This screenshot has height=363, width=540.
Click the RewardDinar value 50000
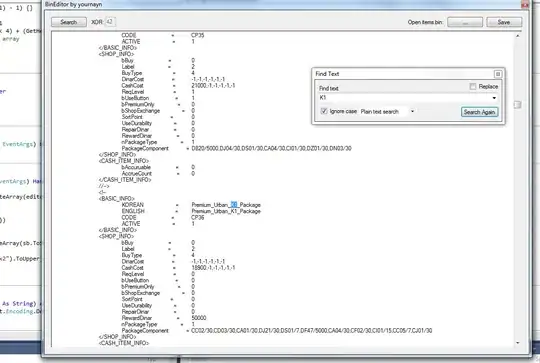[x=199, y=318]
